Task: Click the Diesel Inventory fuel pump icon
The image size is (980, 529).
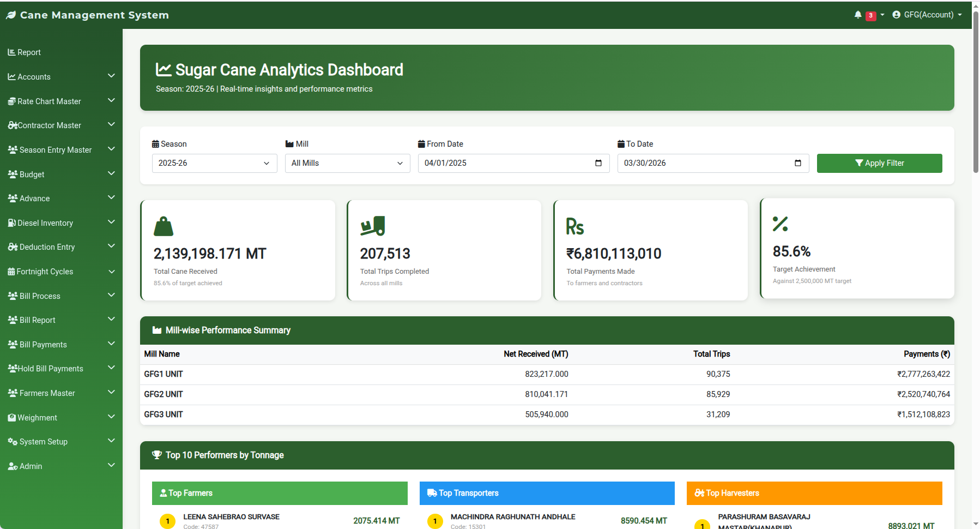Action: pos(12,223)
